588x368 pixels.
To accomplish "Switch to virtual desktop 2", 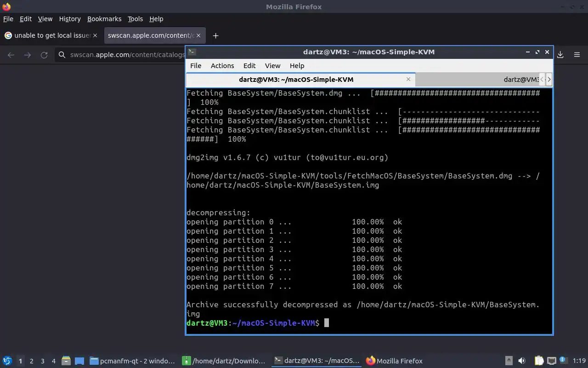I will 31,361.
